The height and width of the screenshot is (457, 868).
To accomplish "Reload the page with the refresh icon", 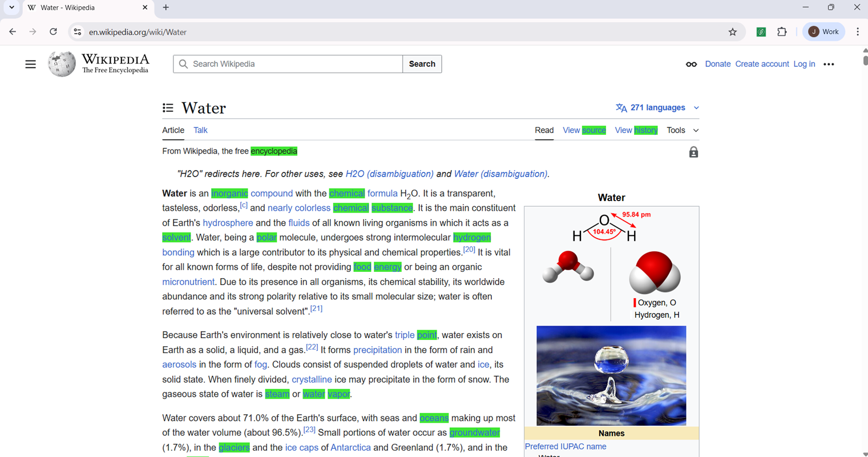I will point(53,32).
